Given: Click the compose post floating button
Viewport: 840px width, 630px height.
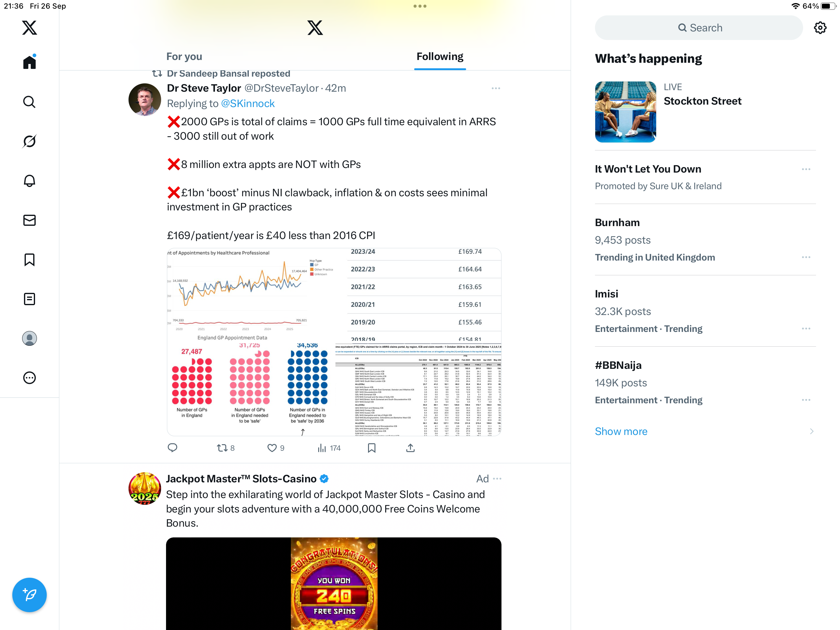Looking at the screenshot, I should click(29, 595).
